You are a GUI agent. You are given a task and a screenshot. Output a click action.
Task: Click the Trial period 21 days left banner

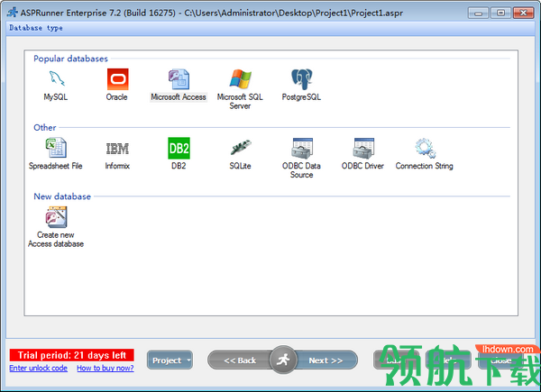pyautogui.click(x=72, y=355)
